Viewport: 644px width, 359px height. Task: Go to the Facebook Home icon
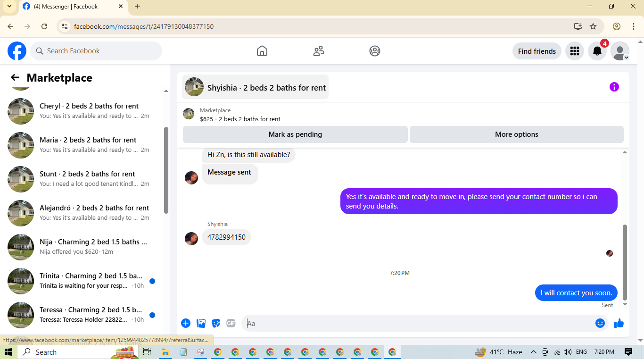(x=262, y=51)
